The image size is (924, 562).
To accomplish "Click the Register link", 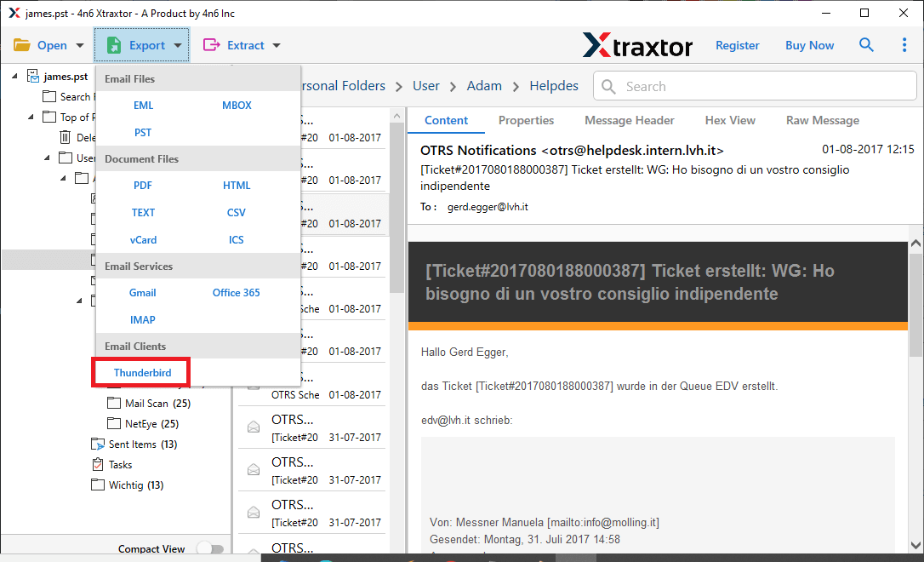I will point(737,45).
